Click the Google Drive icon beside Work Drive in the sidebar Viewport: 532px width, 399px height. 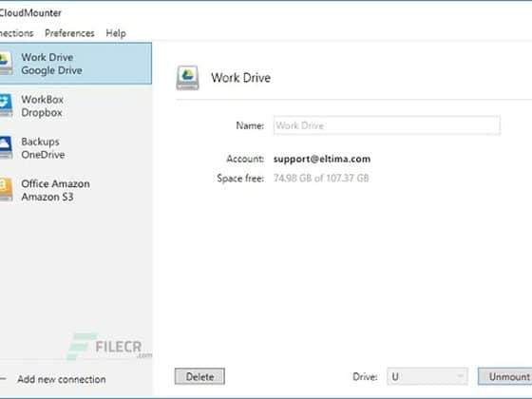[6, 64]
